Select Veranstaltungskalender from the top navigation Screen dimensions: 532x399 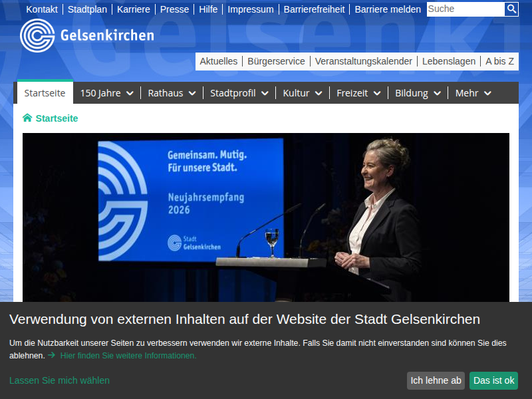364,61
